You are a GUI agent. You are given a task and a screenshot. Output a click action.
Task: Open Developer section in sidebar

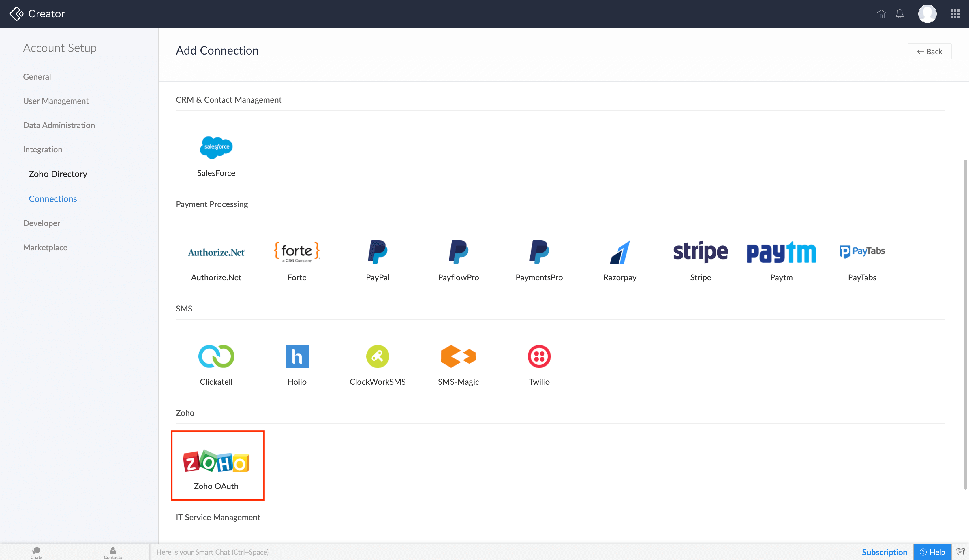point(42,223)
